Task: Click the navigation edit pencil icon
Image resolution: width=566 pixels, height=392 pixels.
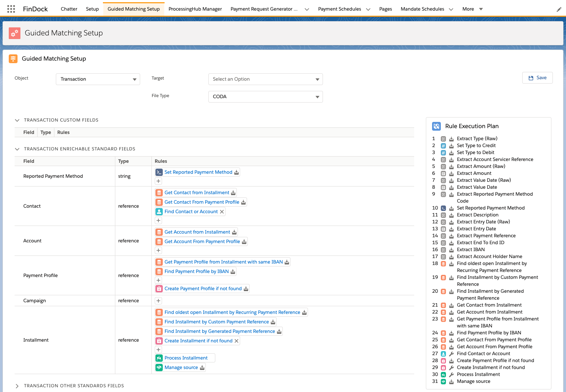Action: (x=559, y=9)
